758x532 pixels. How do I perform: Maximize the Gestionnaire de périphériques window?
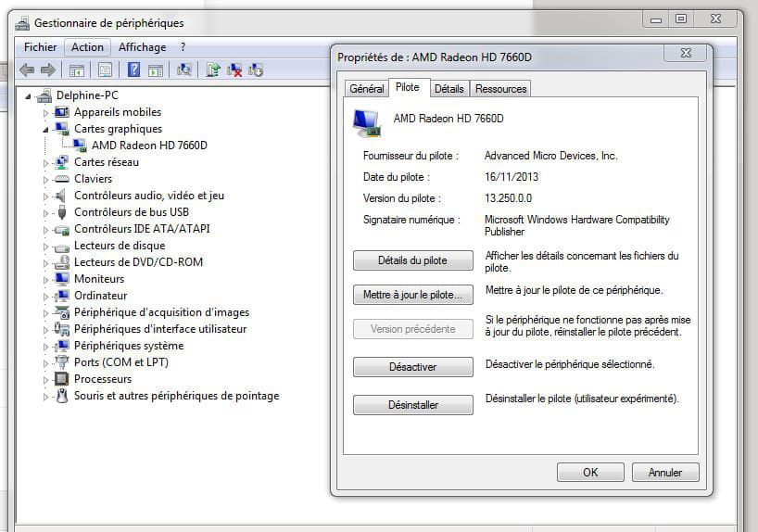point(681,19)
